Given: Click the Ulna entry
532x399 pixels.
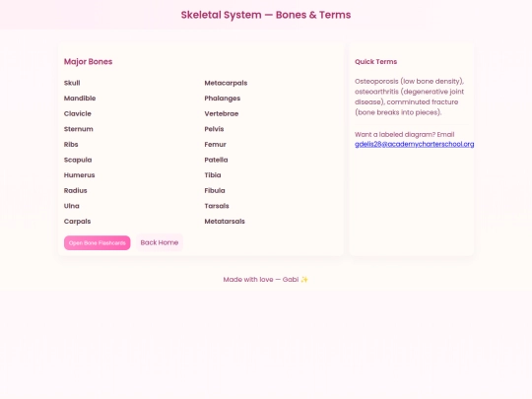Looking at the screenshot, I should [x=72, y=206].
